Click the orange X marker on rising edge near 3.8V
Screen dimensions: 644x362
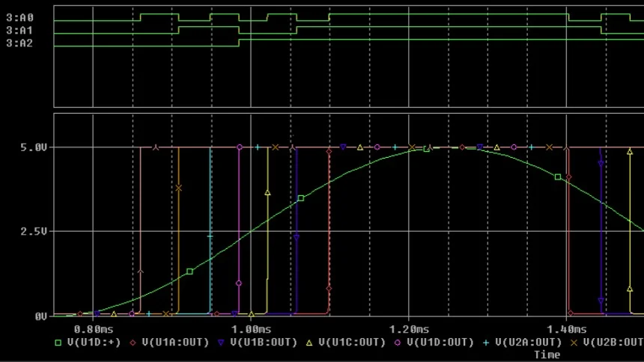point(178,188)
